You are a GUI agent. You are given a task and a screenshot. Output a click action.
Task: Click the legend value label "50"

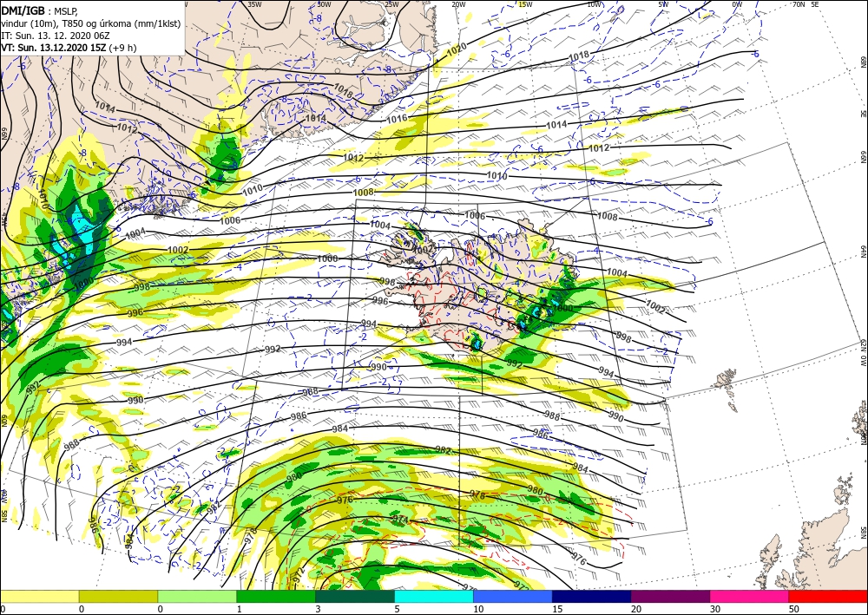(x=792, y=609)
